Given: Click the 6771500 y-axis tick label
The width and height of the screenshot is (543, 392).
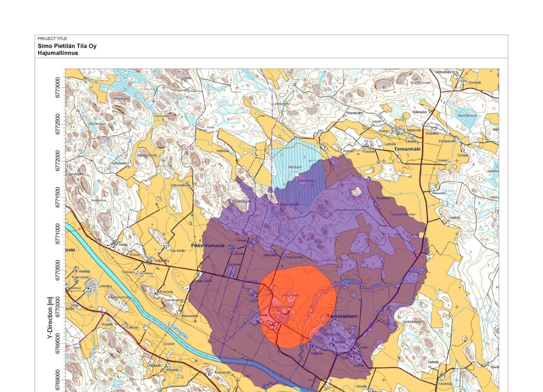Looking at the screenshot, I should click(58, 197).
